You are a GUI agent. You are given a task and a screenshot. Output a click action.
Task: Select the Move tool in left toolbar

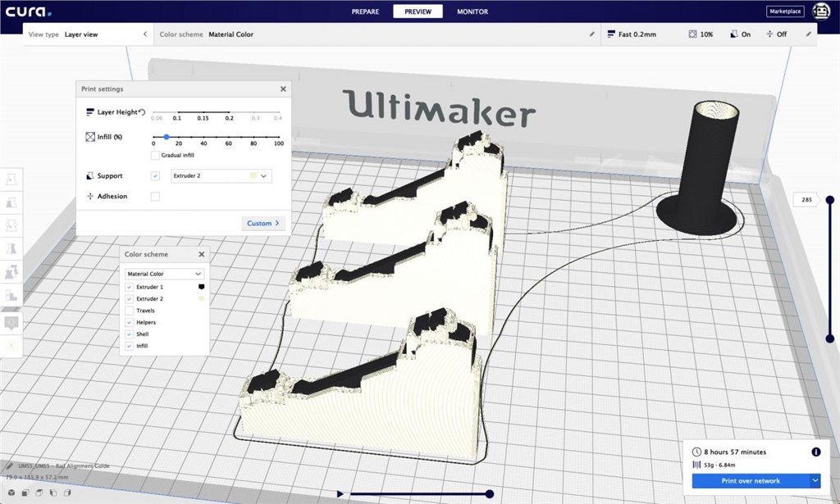(12, 179)
